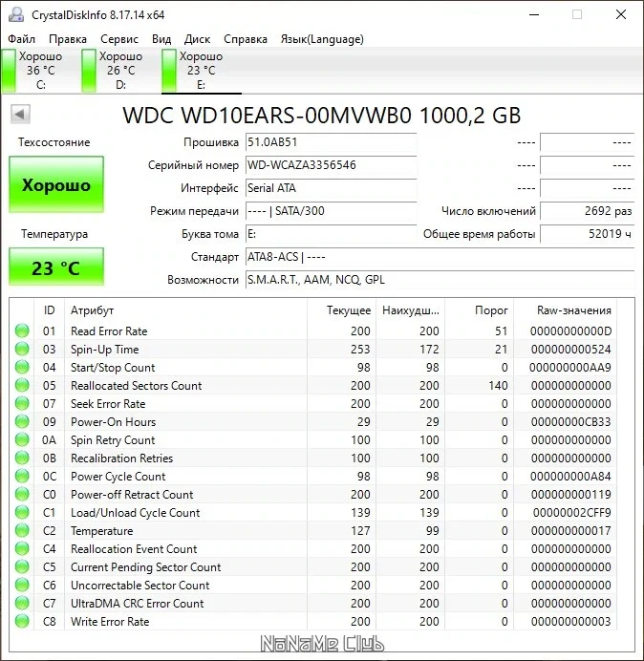Click raw value 00000000CB33
Image resolution: width=644 pixels, height=661 pixels.
[570, 422]
